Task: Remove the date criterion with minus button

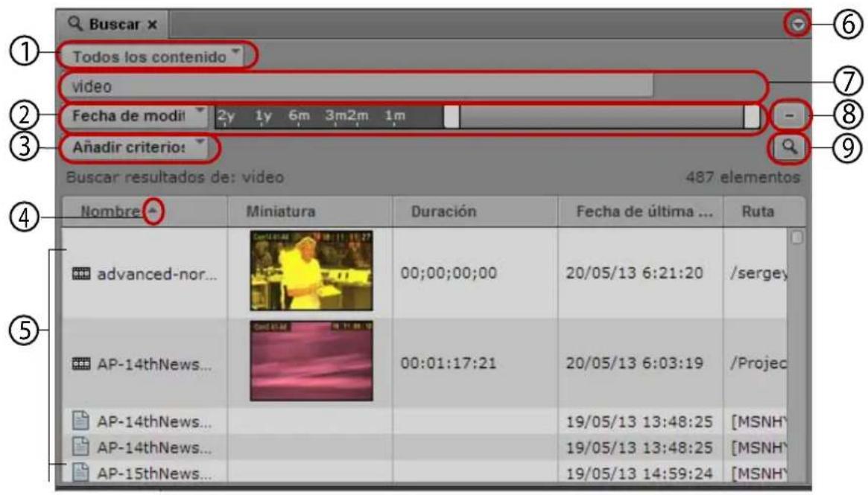Action: tap(789, 115)
